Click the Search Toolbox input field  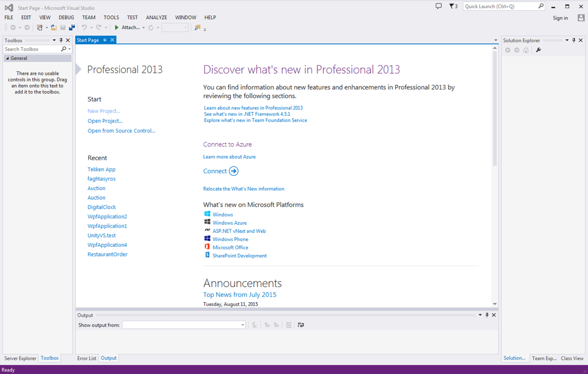32,49
